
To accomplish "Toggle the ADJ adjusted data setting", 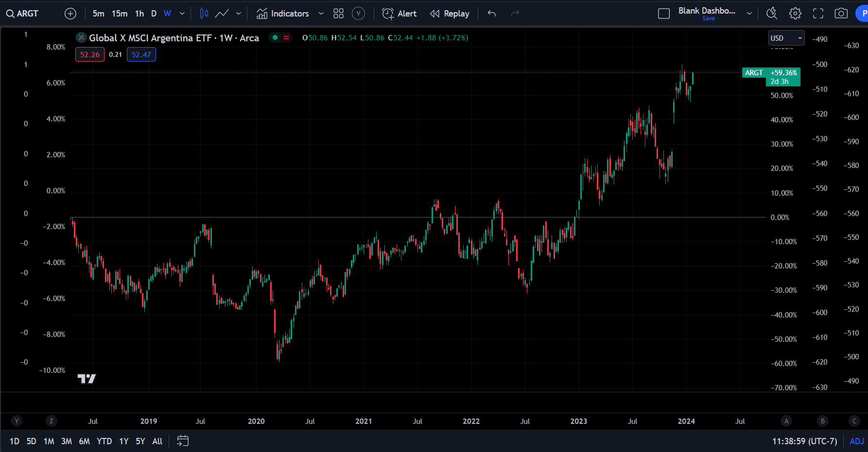I will (857, 441).
